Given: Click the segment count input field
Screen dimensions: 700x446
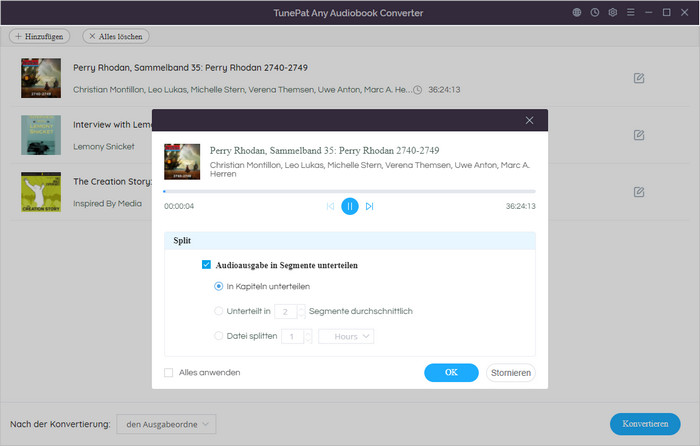Looking at the screenshot, I should coord(286,312).
